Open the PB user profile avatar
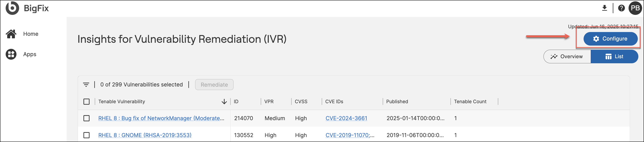Screen dimensions: 644x142 [x=635, y=8]
